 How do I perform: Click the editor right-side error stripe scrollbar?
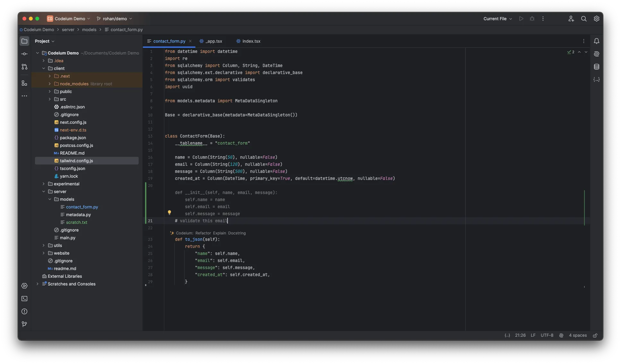(584, 208)
